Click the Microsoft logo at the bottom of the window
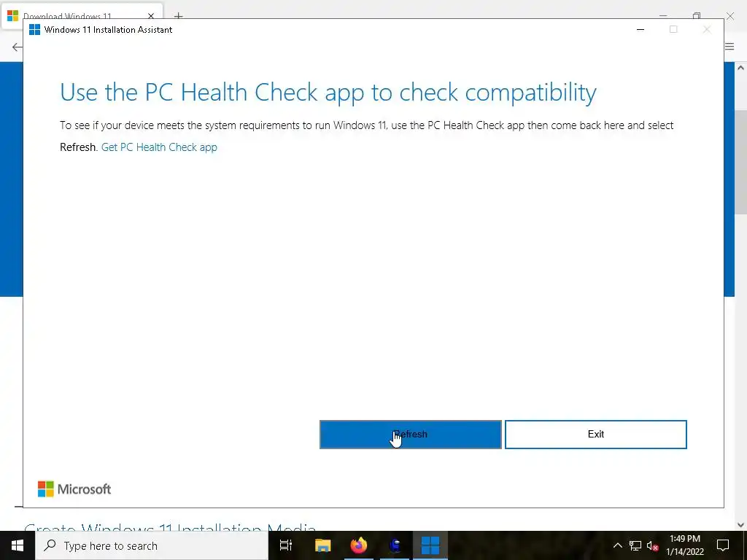747x560 pixels. pos(74,489)
